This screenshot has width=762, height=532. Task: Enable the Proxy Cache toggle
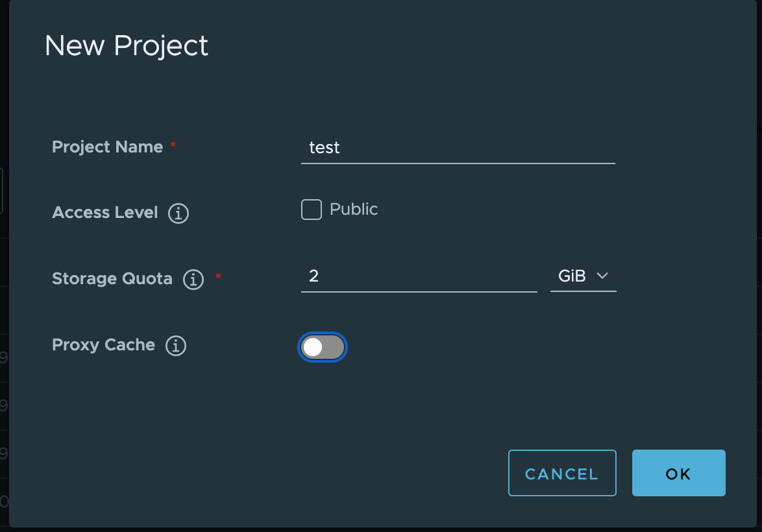(x=323, y=347)
